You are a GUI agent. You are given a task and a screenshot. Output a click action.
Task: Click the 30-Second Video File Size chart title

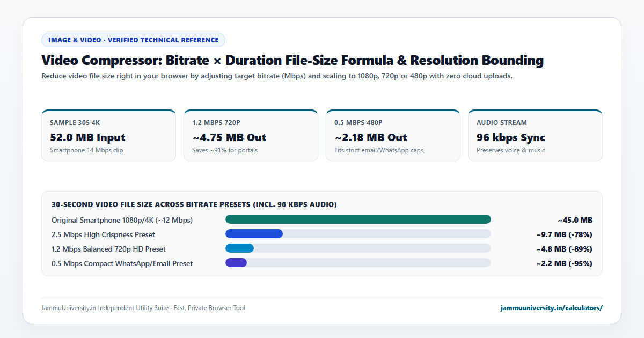(x=194, y=204)
